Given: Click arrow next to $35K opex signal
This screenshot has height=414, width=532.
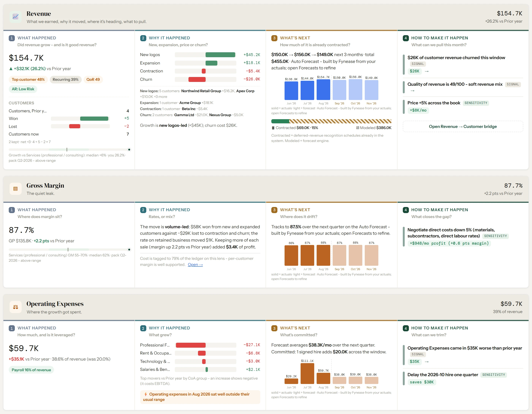Looking at the screenshot, I should pos(427,362).
